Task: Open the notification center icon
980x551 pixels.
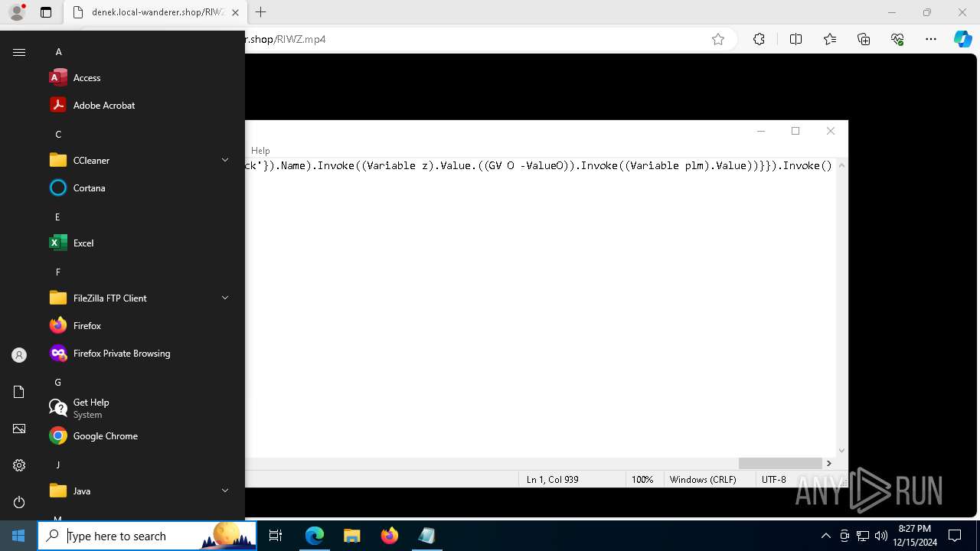Action: (955, 536)
